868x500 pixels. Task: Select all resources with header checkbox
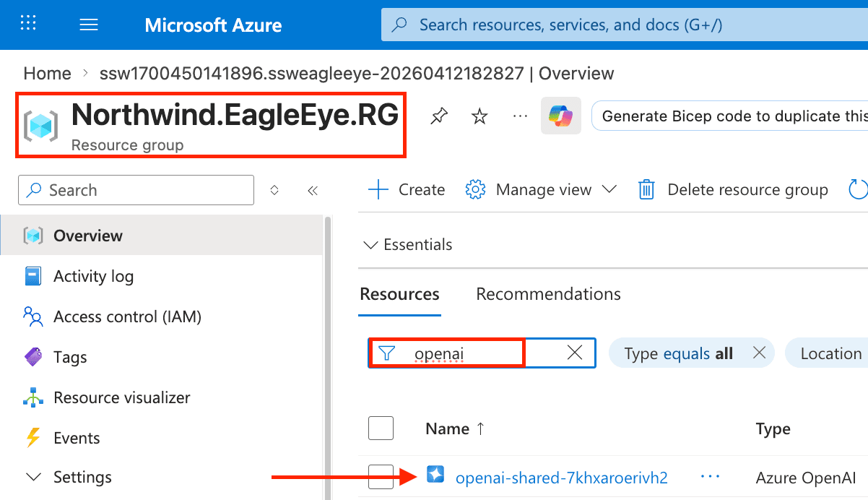381,428
